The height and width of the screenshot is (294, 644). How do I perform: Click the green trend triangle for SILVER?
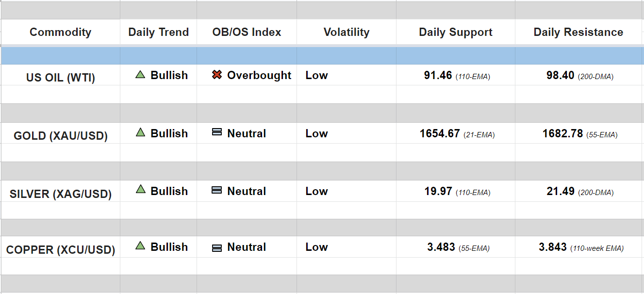click(140, 189)
